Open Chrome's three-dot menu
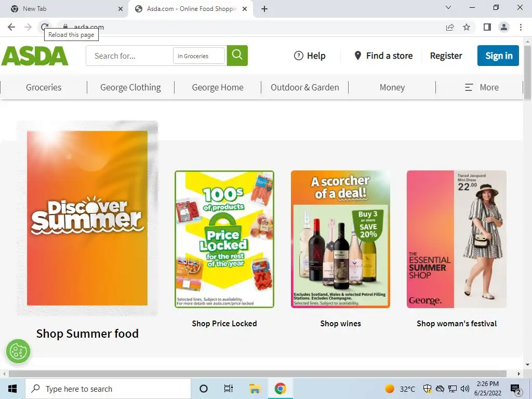The height and width of the screenshot is (399, 532). 521,27
